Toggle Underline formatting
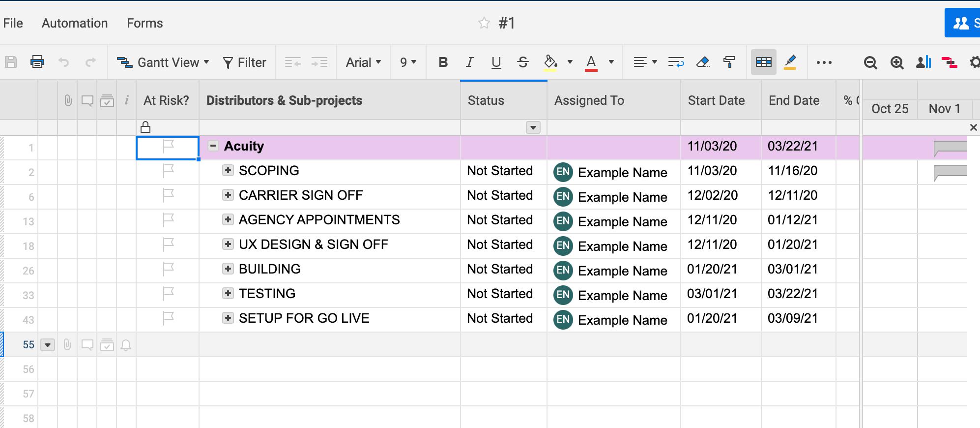 (496, 62)
